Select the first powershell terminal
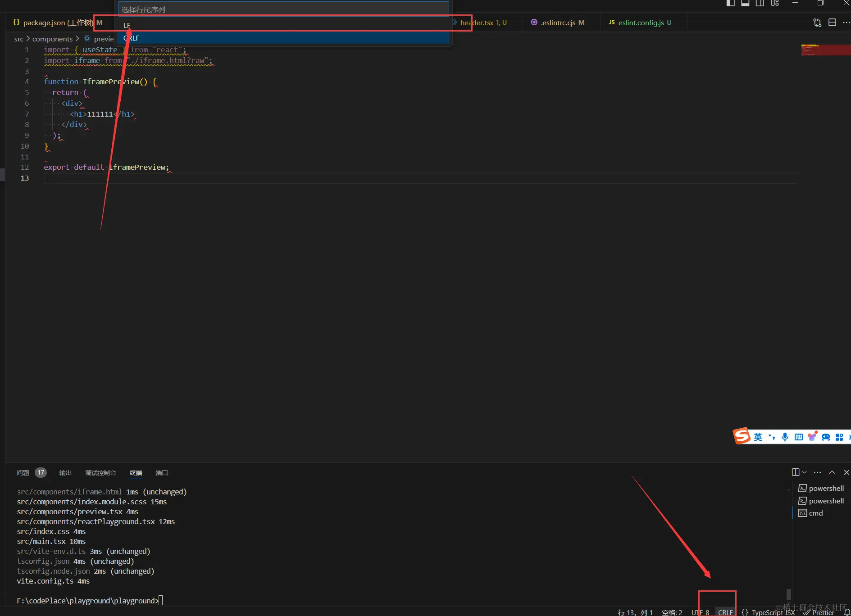This screenshot has width=851, height=616. coord(821,489)
